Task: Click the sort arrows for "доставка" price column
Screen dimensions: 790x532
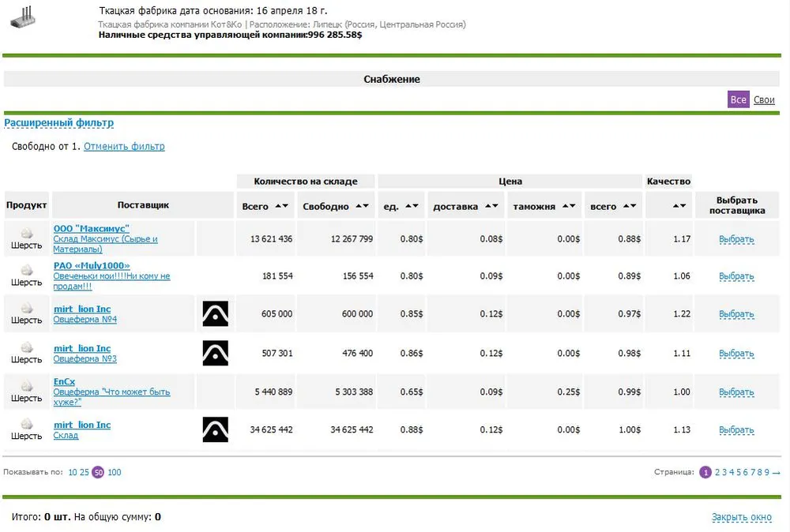Action: click(x=491, y=206)
